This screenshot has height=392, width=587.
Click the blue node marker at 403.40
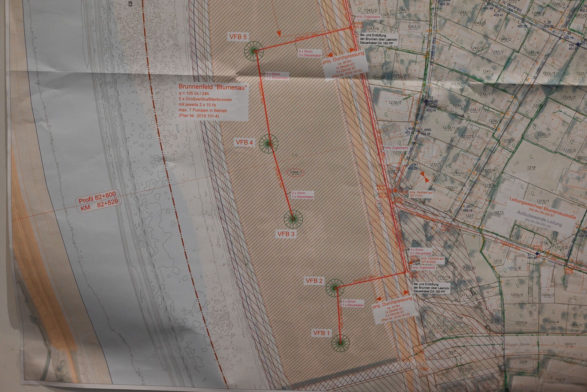click(536, 254)
